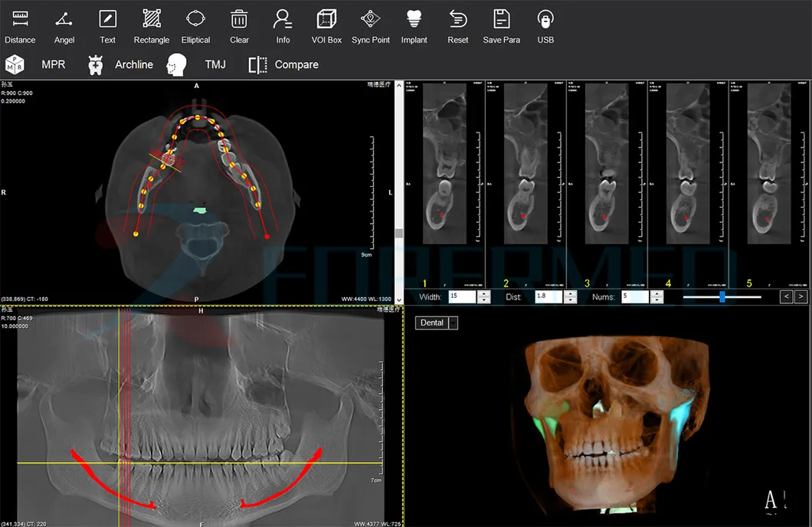812x527 pixels.
Task: Select the Rectangle tool
Action: [x=151, y=23]
